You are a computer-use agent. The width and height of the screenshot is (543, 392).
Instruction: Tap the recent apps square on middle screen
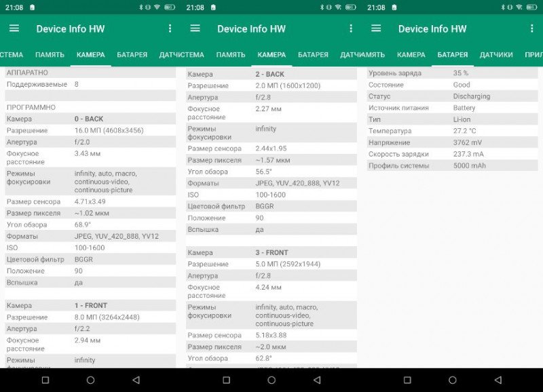tap(227, 380)
